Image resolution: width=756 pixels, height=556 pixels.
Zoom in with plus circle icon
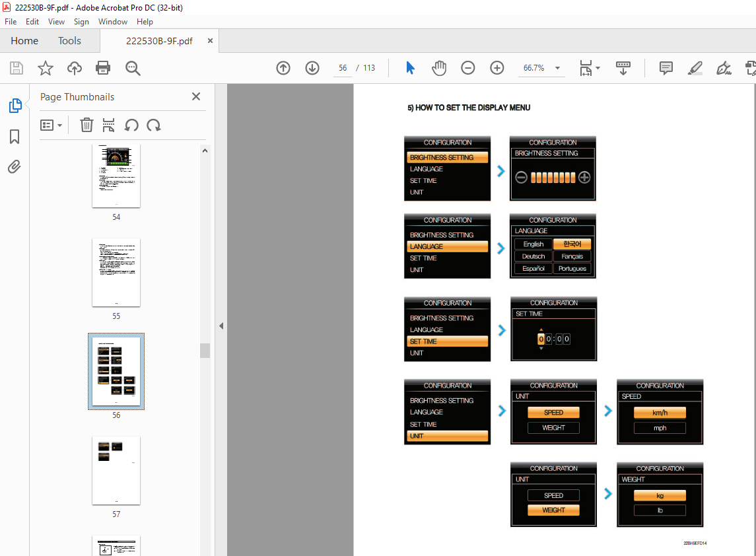[x=497, y=68]
